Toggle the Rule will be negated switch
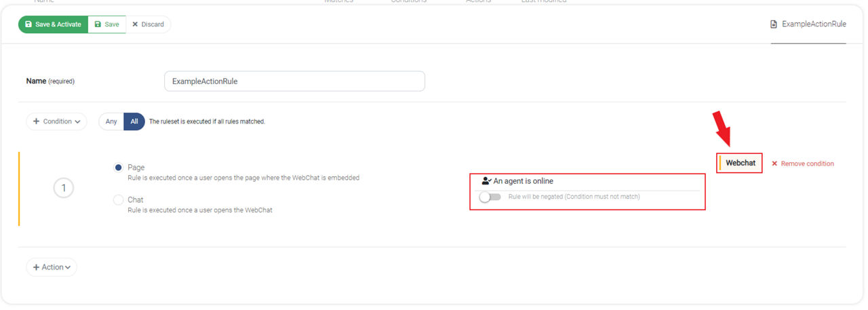868x310 pixels. click(x=490, y=197)
